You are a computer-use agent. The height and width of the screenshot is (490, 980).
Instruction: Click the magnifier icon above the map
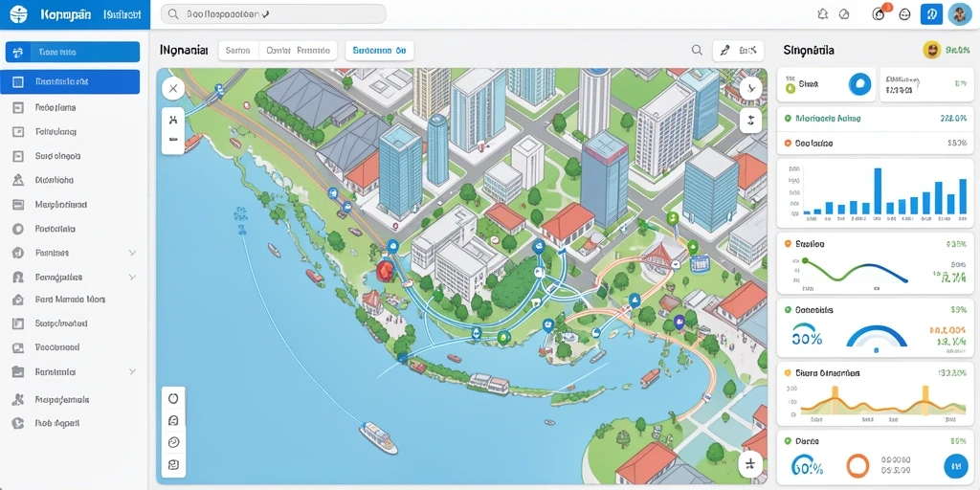click(x=697, y=51)
